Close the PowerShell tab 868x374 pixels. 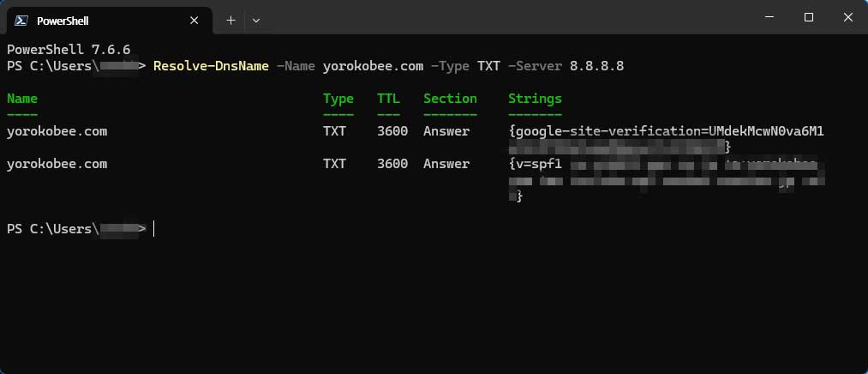coord(194,21)
